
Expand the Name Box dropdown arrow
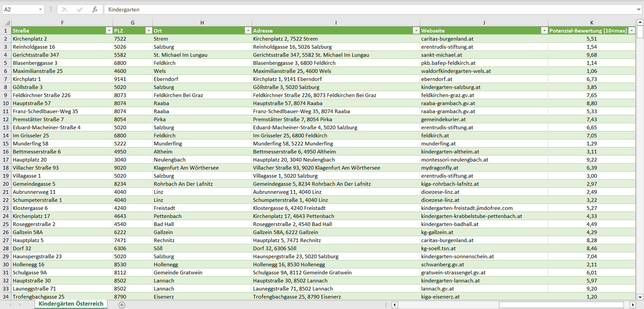coord(41,9)
